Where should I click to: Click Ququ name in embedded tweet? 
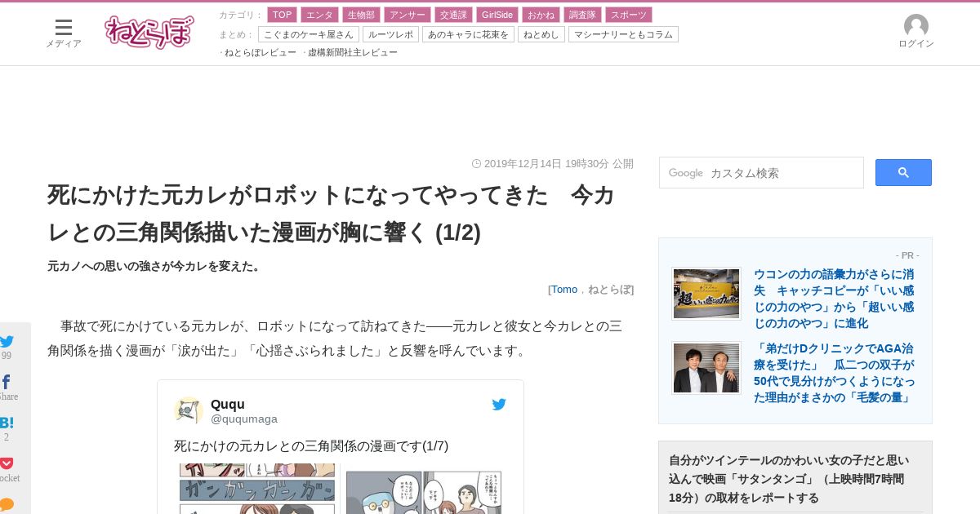click(x=228, y=405)
